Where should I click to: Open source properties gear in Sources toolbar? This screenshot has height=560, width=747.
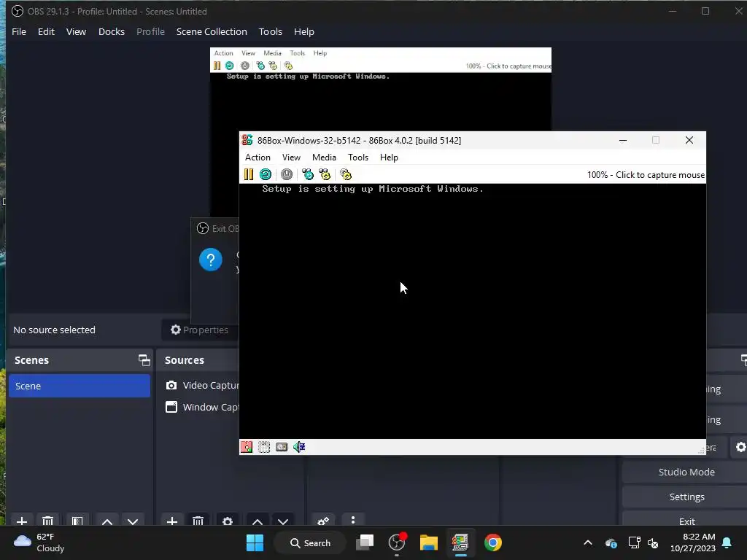coord(228,521)
